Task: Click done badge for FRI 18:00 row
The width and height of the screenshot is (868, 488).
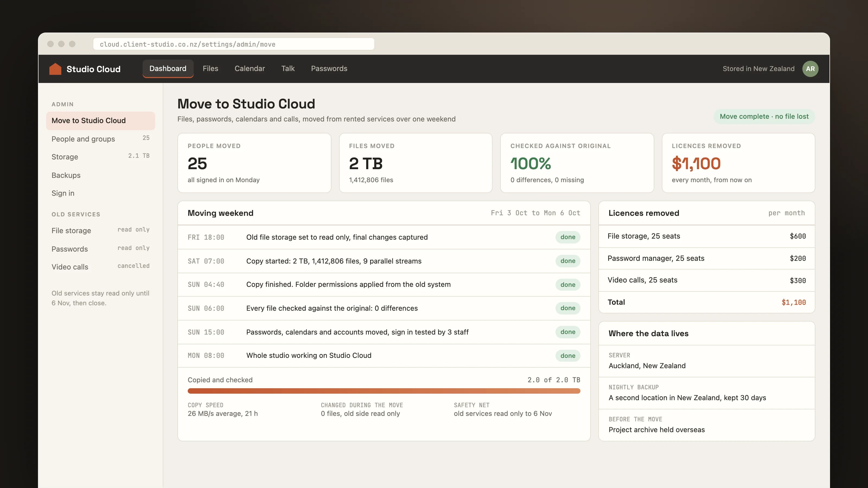Action: click(568, 237)
